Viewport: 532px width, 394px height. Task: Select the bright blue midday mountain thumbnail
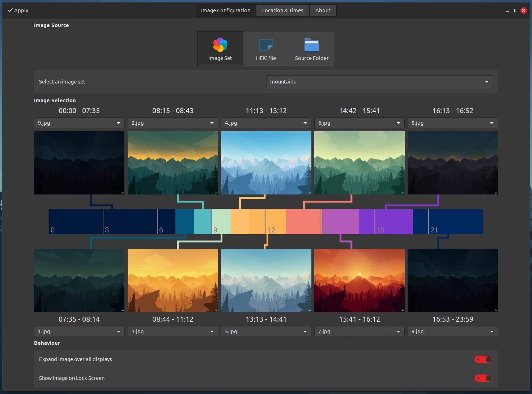266,163
